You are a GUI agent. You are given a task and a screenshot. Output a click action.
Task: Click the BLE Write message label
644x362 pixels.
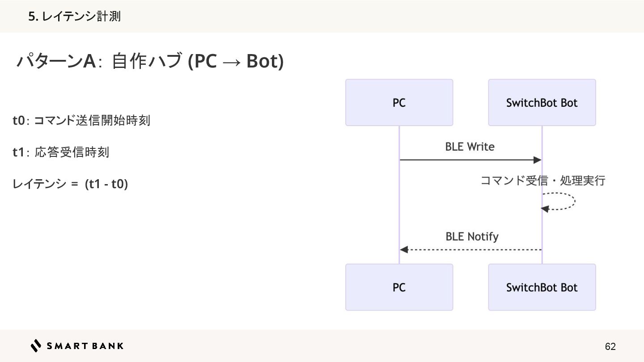tap(470, 147)
